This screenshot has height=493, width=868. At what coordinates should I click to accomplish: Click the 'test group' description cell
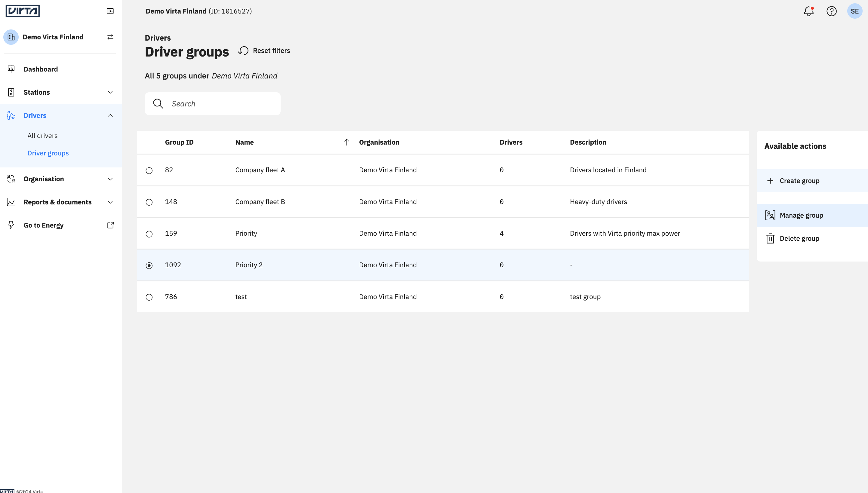pyautogui.click(x=585, y=297)
